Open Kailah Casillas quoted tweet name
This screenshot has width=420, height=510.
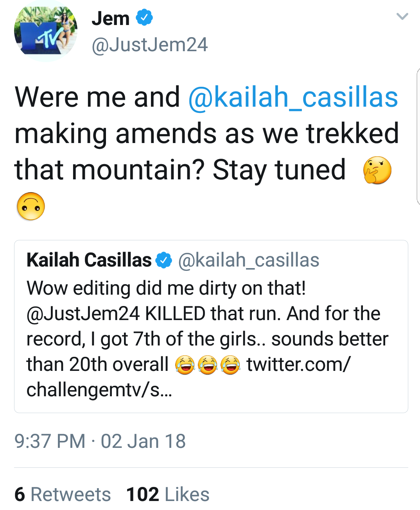pos(89,260)
